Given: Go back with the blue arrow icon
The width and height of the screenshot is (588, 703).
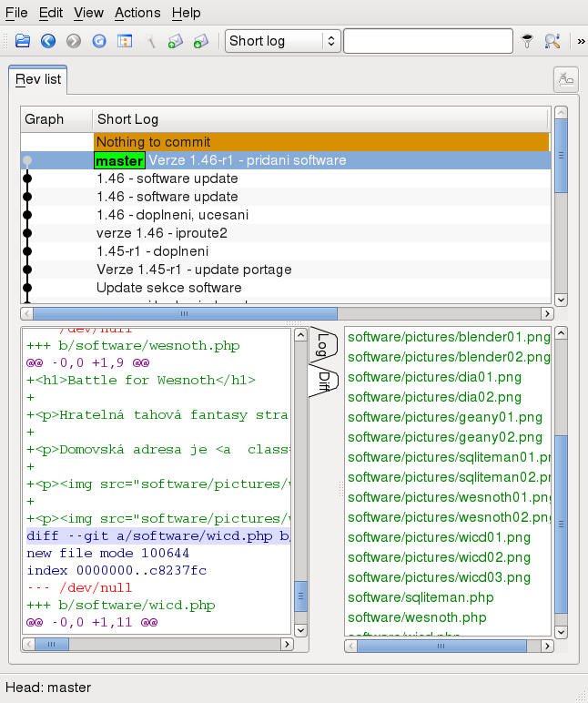Looking at the screenshot, I should click(x=48, y=41).
